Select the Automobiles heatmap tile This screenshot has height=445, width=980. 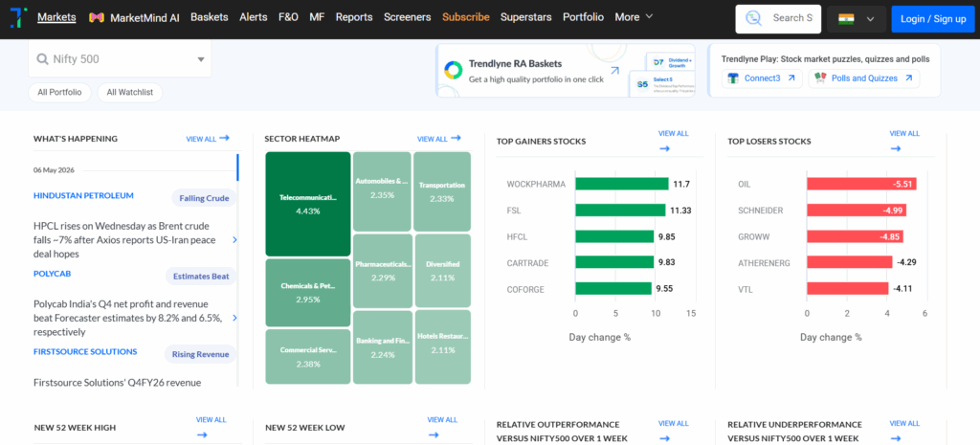[x=382, y=191]
